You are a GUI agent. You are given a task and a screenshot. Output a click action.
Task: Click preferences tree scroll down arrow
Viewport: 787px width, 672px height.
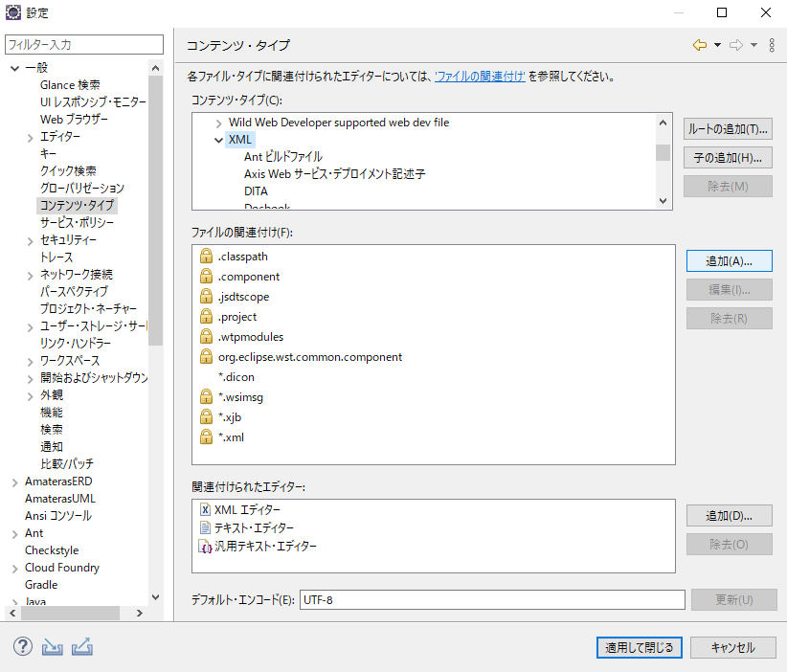[156, 597]
